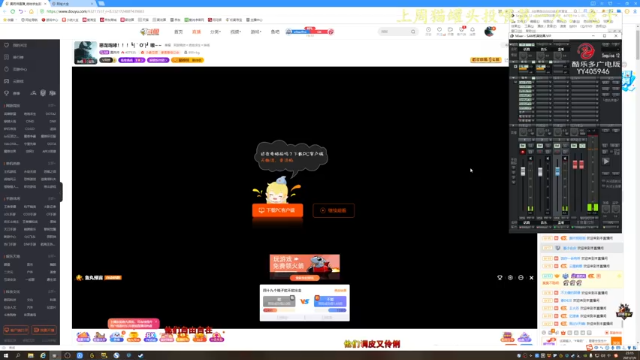Click the Douyu logo in the header

point(149,31)
